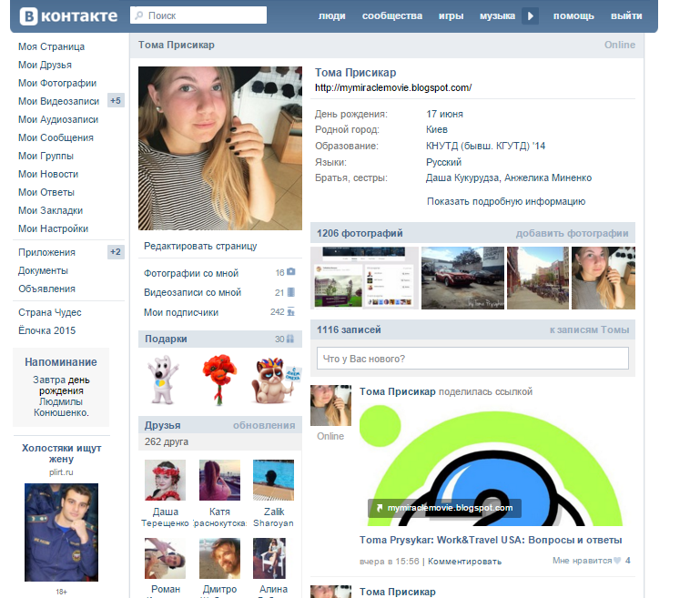Open Ёлочка 2015 app link
Viewport: 700px width, 598px height.
tap(46, 330)
